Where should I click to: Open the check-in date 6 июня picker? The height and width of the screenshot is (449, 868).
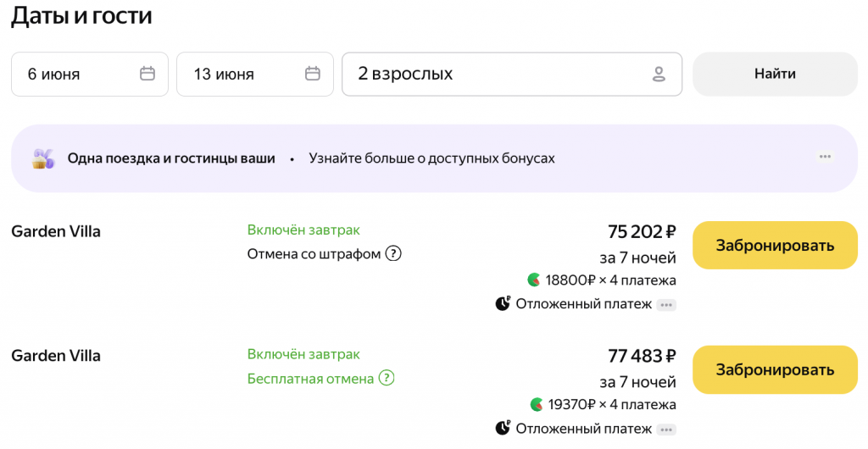coord(76,75)
